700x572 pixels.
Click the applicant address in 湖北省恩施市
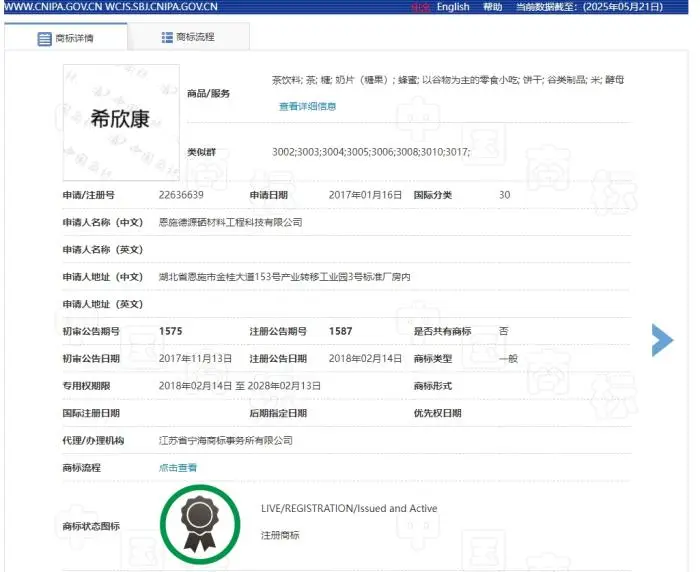(x=284, y=276)
